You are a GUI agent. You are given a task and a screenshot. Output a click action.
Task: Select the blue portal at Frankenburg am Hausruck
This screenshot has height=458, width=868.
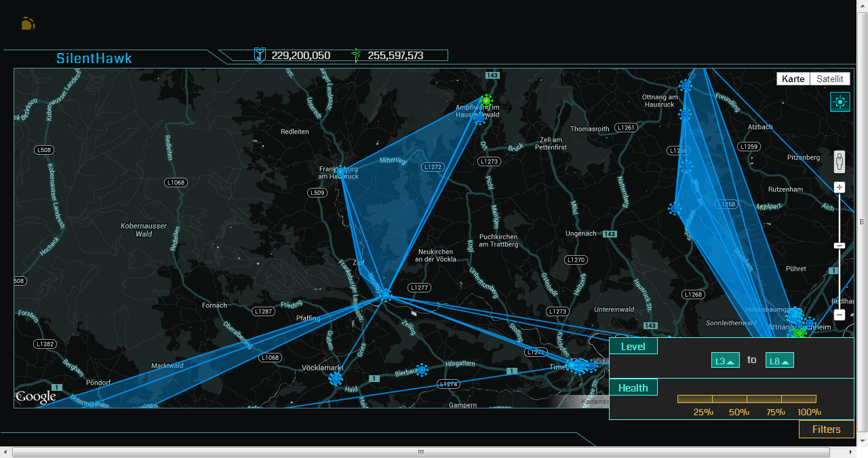click(342, 170)
